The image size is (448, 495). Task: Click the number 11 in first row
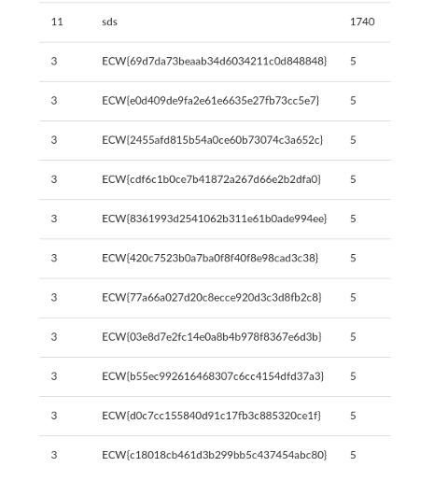coord(57,21)
